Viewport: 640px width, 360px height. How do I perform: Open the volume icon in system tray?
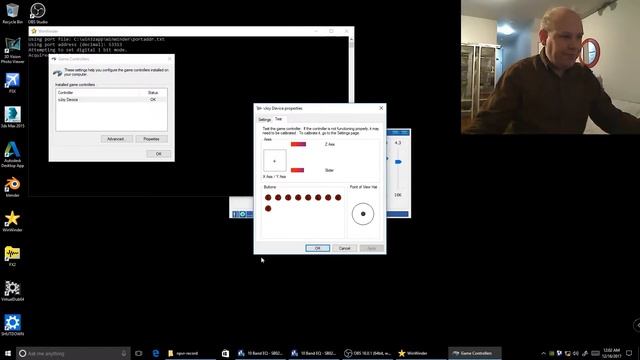pyautogui.click(x=576, y=353)
